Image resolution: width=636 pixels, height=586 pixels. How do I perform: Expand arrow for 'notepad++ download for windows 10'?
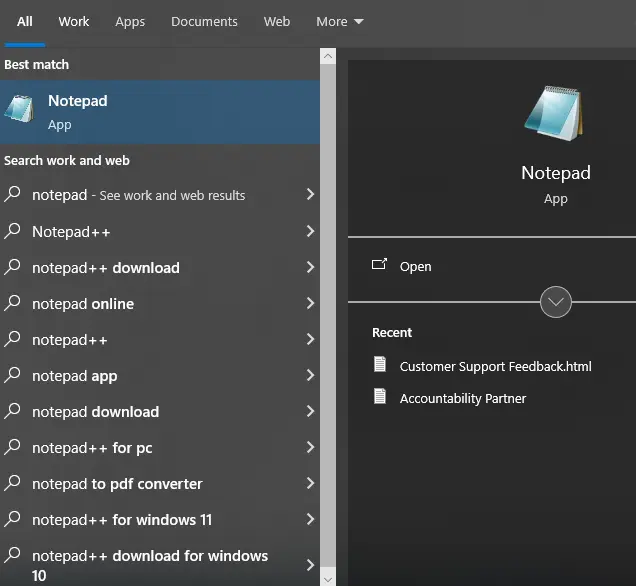pyautogui.click(x=310, y=565)
